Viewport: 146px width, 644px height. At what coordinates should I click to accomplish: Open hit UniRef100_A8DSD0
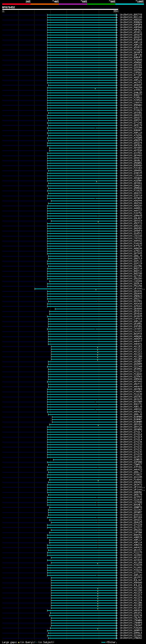click(x=131, y=20)
